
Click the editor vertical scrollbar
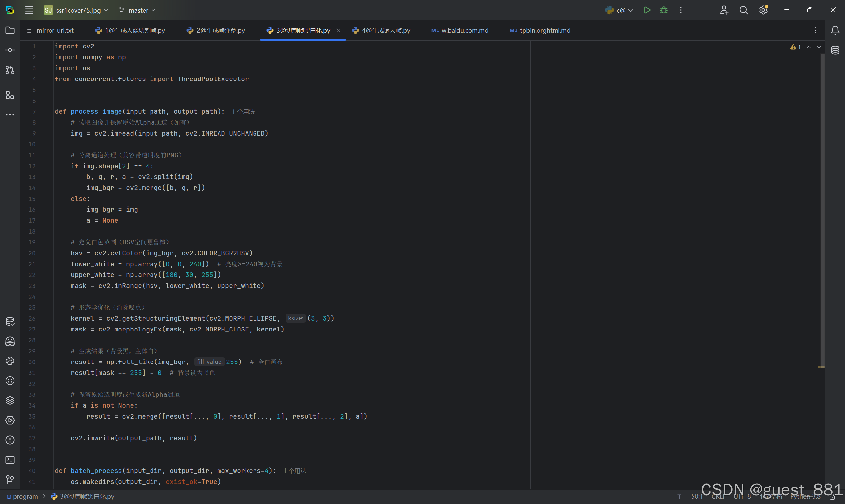pos(822,204)
